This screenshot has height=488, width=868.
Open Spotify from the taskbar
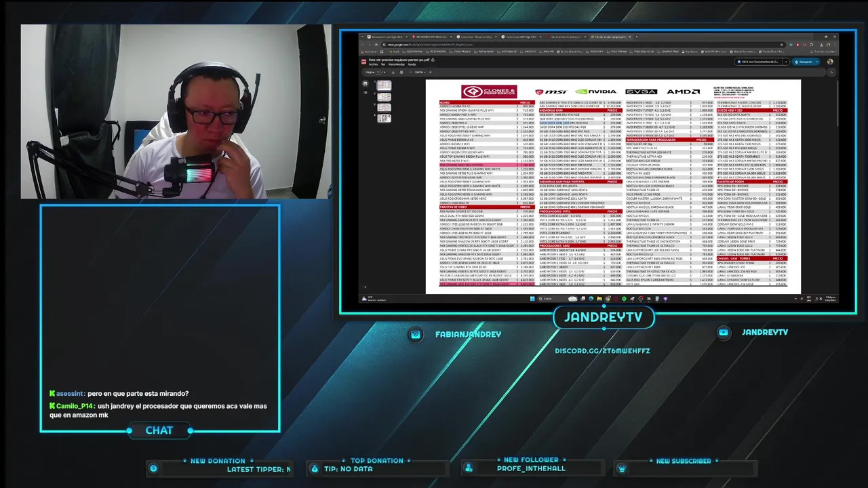tap(624, 298)
